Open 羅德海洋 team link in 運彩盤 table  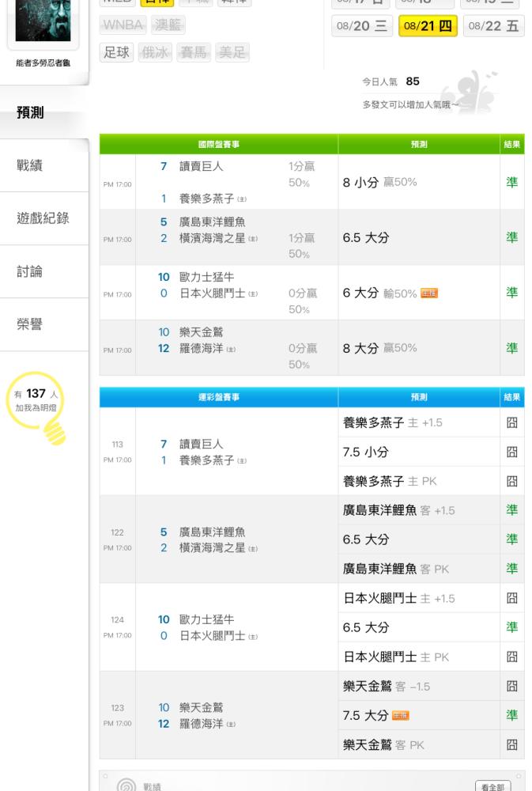click(202, 723)
